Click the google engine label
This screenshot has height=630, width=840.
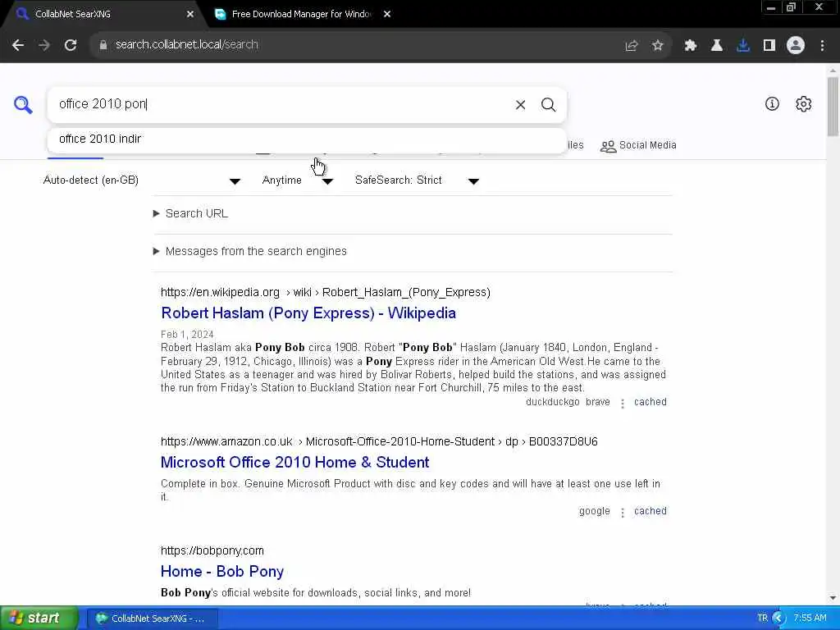tap(595, 512)
